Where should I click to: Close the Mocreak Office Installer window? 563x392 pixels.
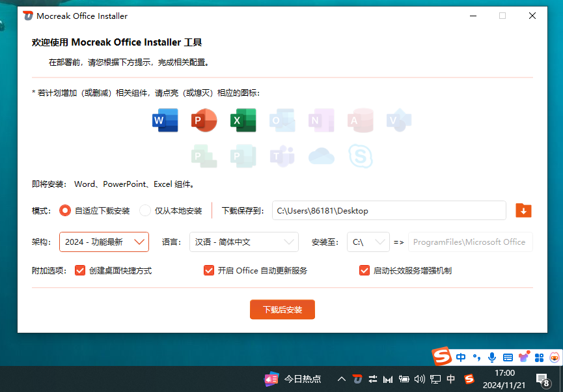point(532,16)
